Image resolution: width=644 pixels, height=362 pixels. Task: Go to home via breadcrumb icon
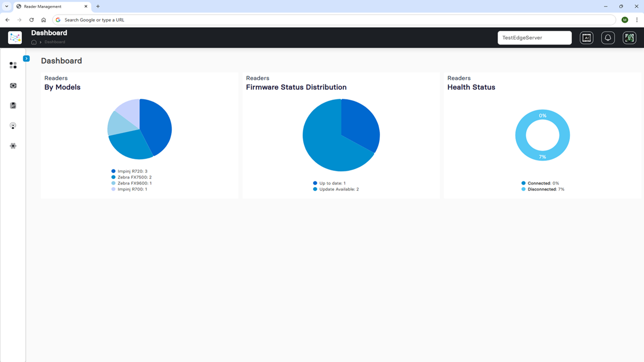[34, 42]
